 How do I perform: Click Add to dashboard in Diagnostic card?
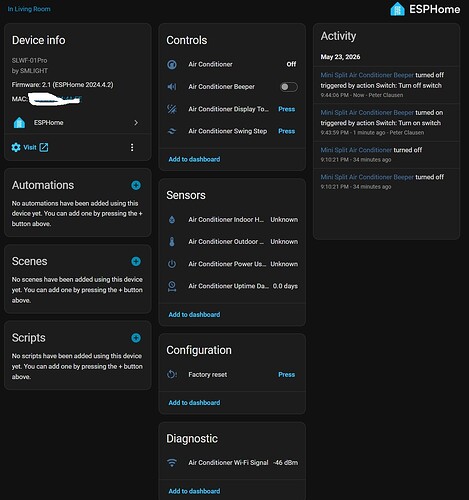click(194, 491)
